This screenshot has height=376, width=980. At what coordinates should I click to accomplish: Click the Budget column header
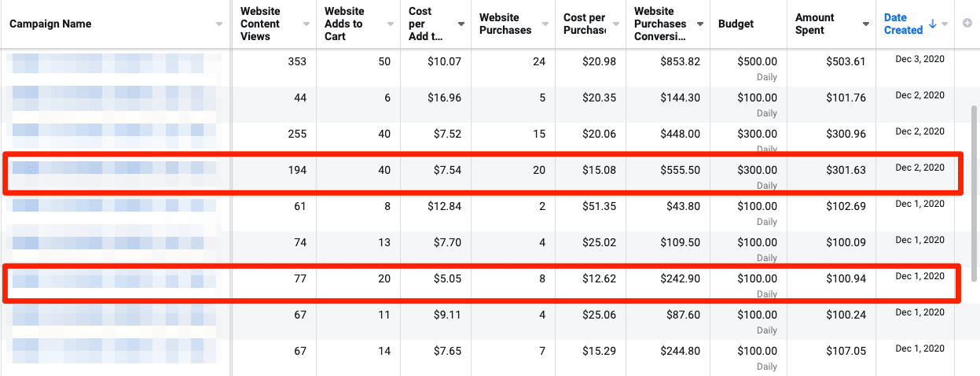point(736,24)
